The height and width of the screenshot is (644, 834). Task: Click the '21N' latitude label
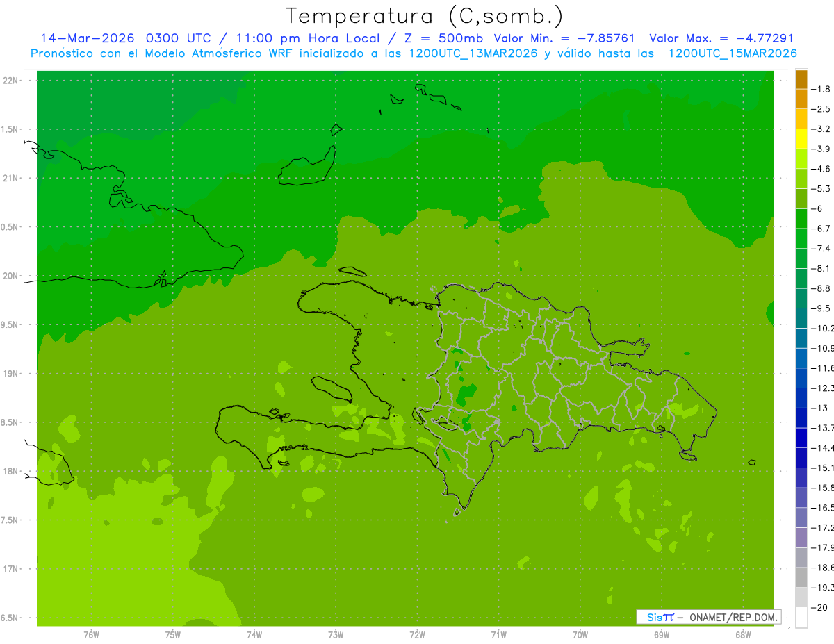(x=12, y=178)
